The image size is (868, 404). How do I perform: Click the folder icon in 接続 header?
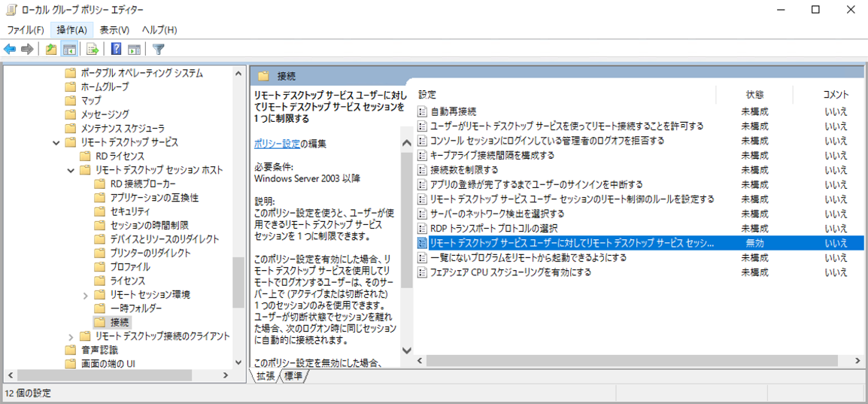click(x=263, y=76)
